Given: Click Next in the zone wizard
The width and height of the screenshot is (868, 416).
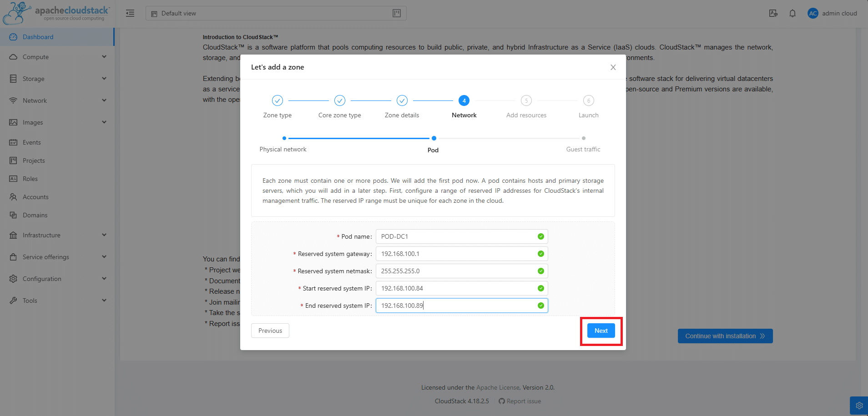Looking at the screenshot, I should point(601,331).
